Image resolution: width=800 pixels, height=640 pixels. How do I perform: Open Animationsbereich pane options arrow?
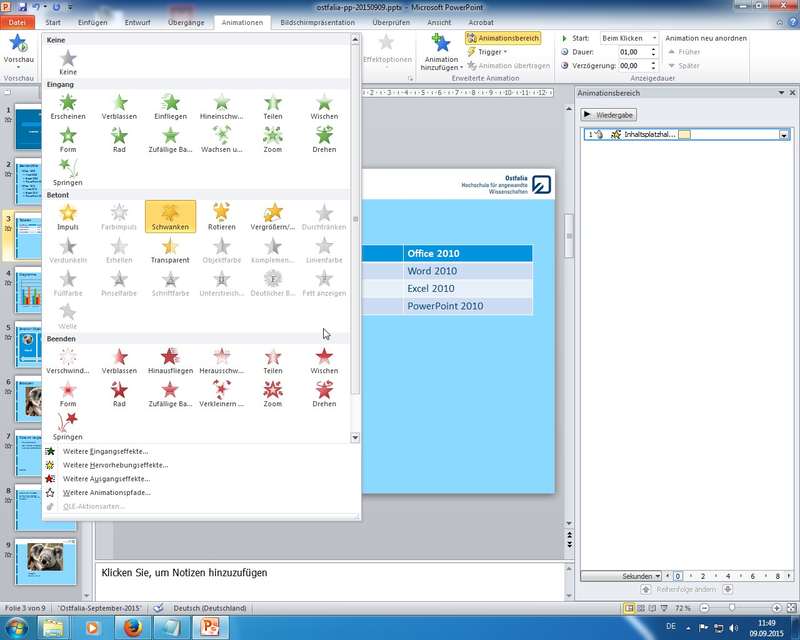tap(781, 93)
